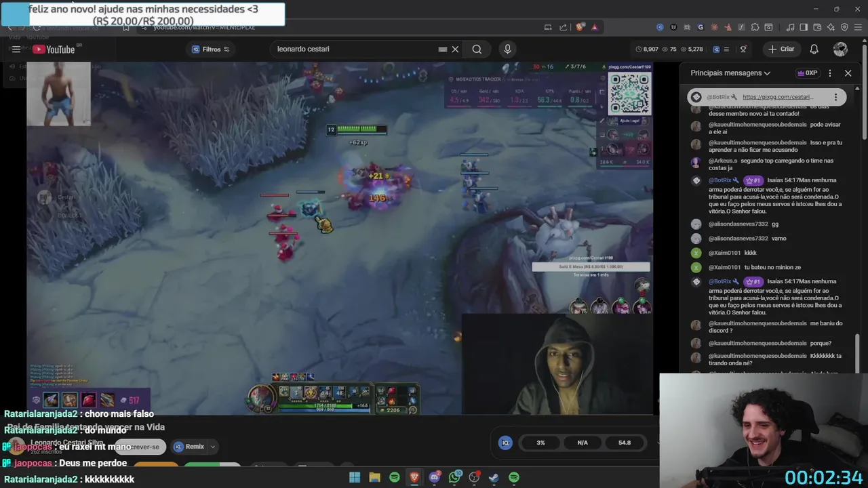Click the 'tu bateu no minion ze' message

coord(772,267)
